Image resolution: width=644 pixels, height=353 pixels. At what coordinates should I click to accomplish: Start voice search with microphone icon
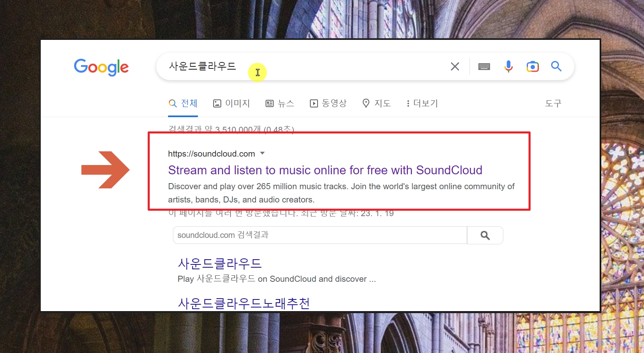pos(509,66)
